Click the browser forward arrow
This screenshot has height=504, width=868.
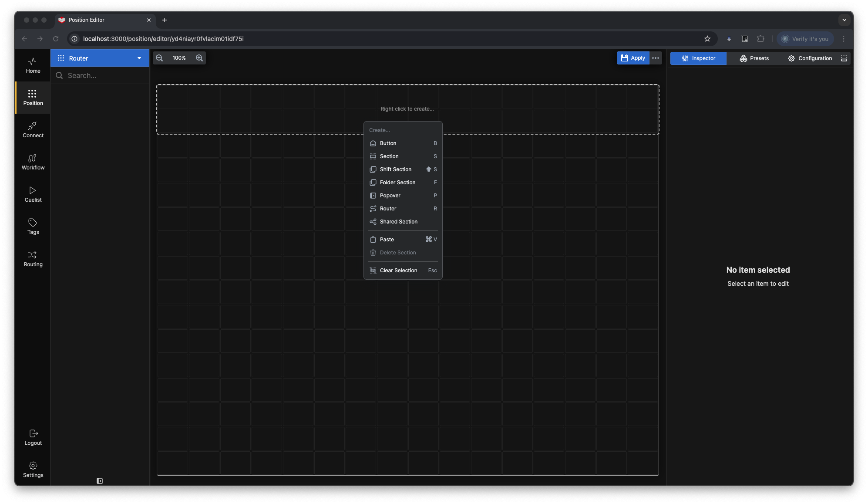click(40, 39)
